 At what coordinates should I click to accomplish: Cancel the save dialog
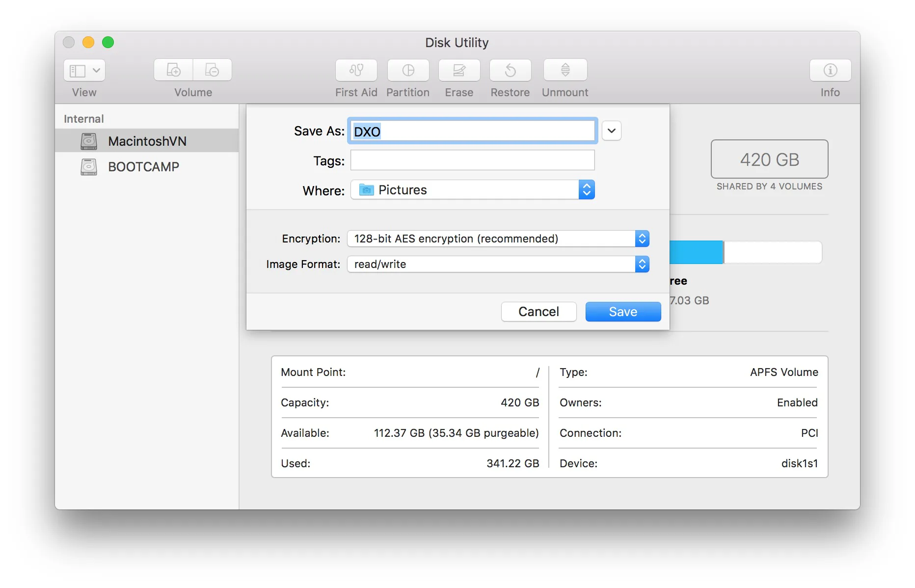pos(538,312)
